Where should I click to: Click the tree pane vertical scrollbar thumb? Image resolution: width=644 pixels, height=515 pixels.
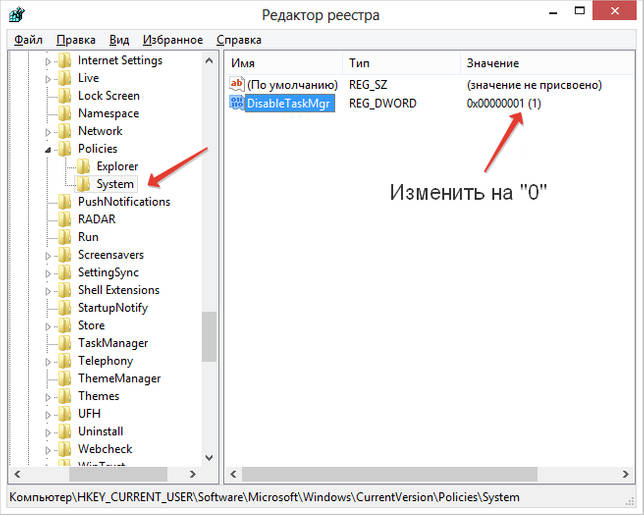tap(209, 336)
